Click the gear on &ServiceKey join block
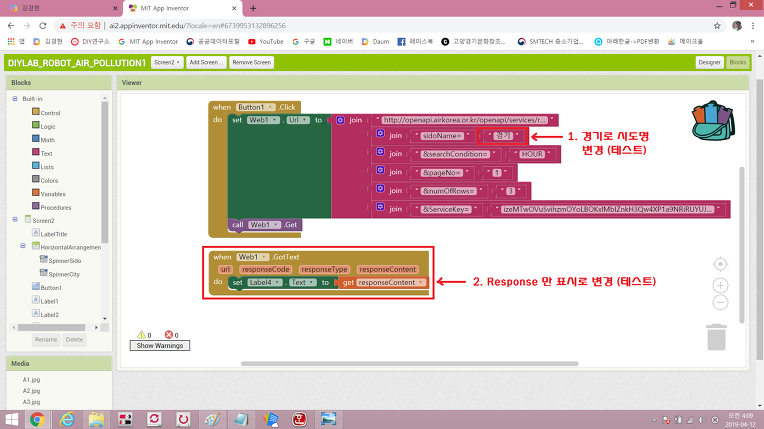 [381, 207]
